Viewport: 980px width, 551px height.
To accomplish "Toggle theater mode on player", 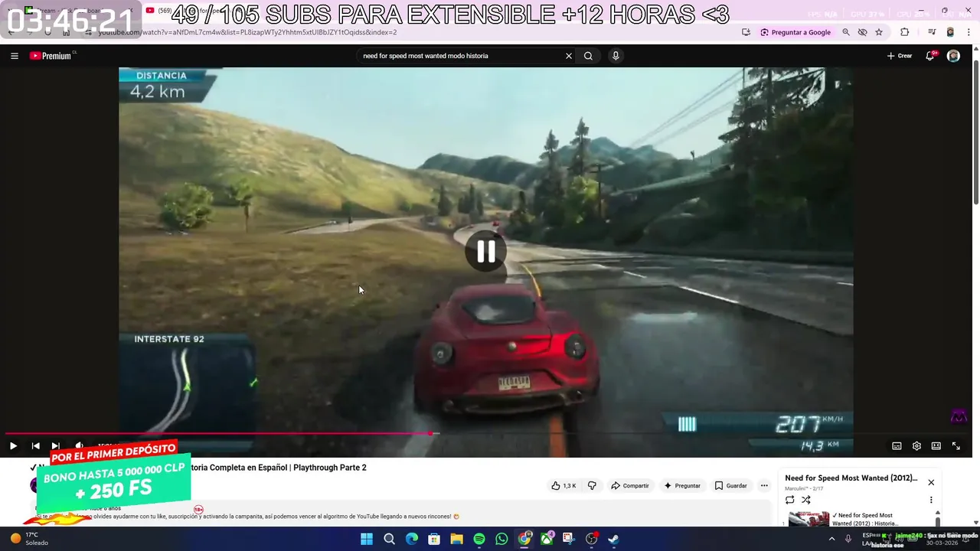I will 936,446.
